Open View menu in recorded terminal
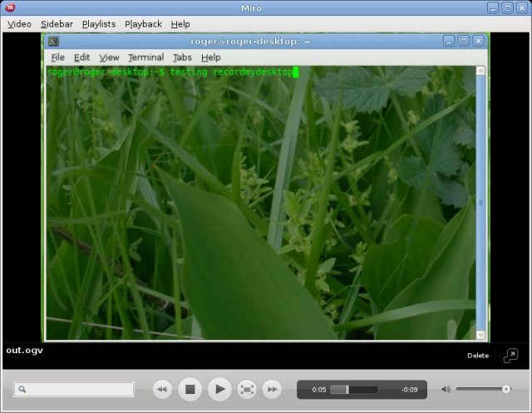The image size is (532, 413). click(109, 57)
